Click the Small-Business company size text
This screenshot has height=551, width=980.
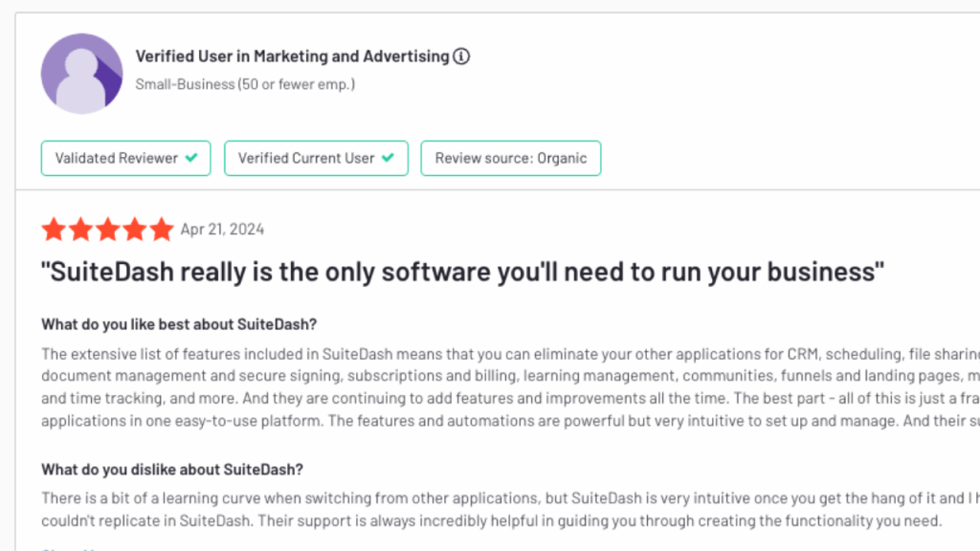(x=245, y=84)
